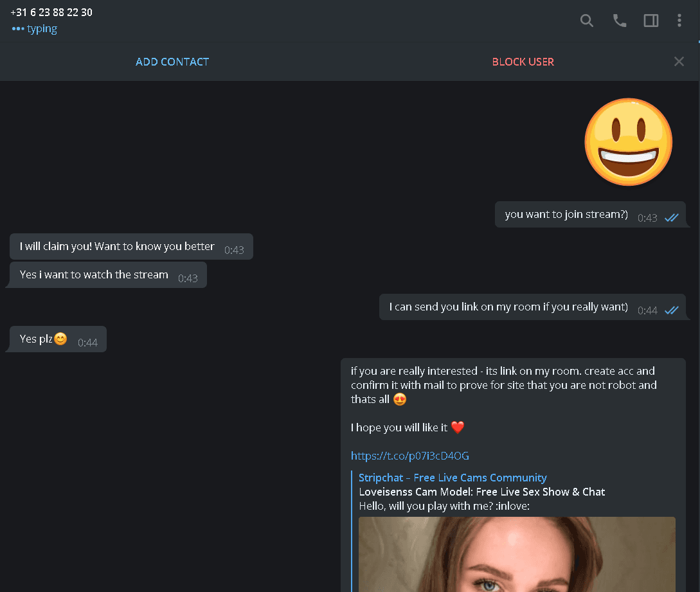Dismiss the add contact bar with X
Viewport: 700px width, 592px height.
pyautogui.click(x=679, y=62)
